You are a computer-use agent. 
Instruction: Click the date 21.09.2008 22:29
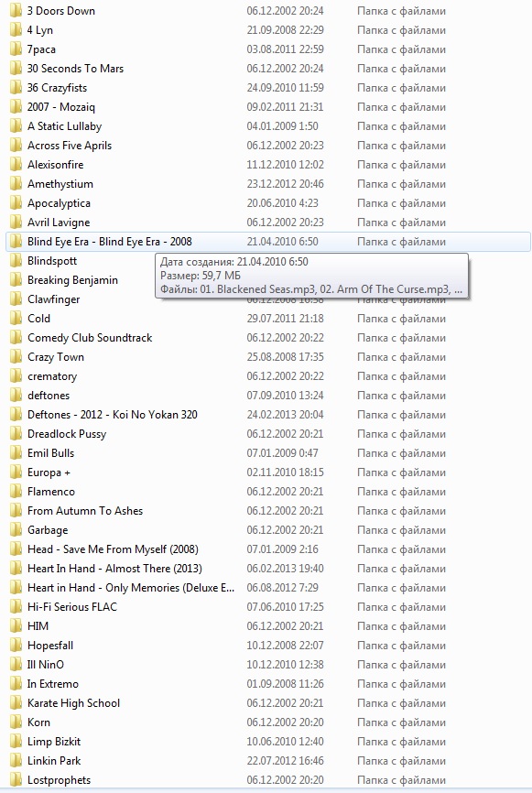tap(285, 30)
